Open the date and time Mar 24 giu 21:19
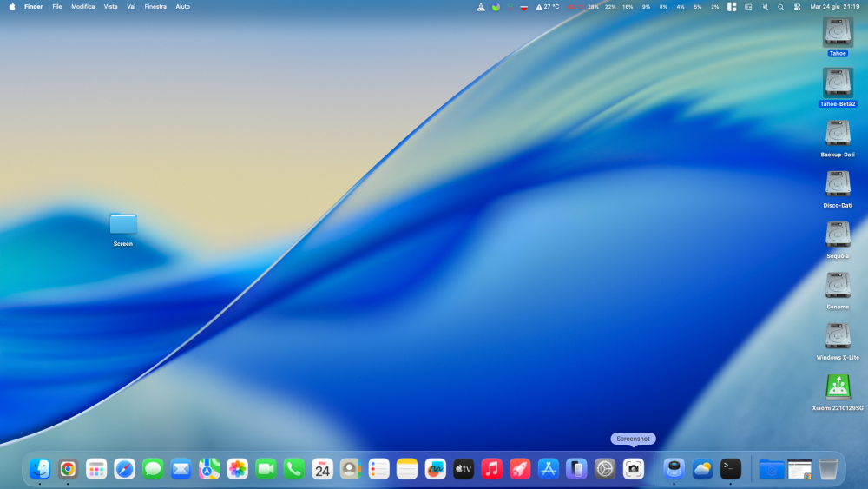This screenshot has width=868, height=489. point(835,7)
